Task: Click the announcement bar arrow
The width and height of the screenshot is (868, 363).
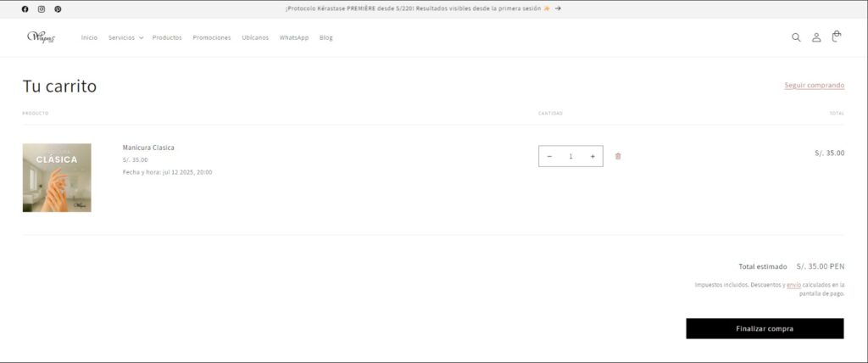Action: click(558, 8)
